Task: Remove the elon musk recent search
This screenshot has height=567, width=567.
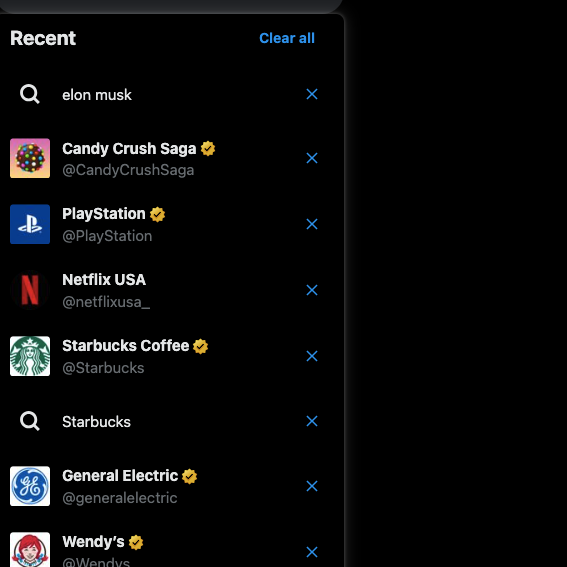Action: tap(312, 94)
